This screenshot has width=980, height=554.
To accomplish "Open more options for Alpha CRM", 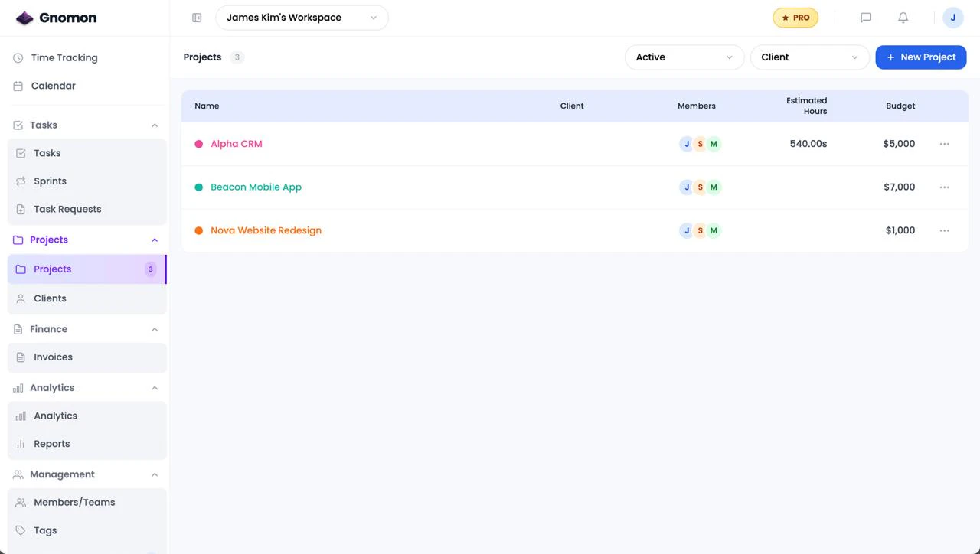I will tap(945, 144).
